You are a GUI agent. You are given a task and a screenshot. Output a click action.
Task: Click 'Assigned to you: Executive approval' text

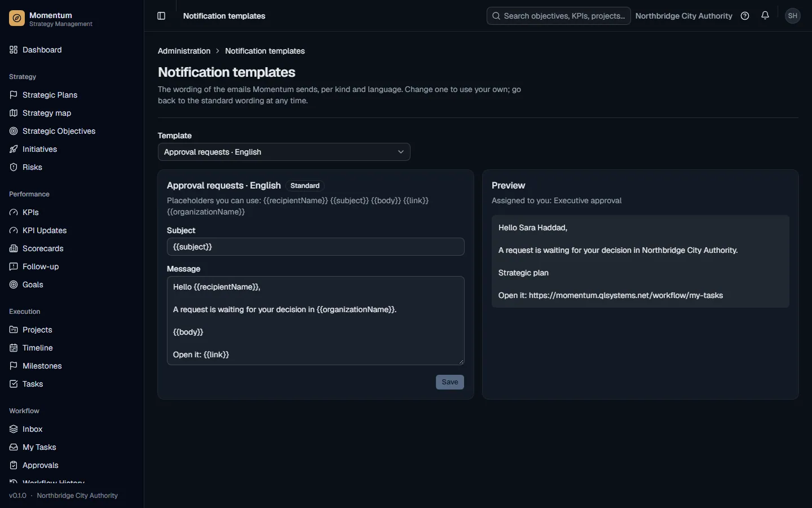click(x=557, y=200)
